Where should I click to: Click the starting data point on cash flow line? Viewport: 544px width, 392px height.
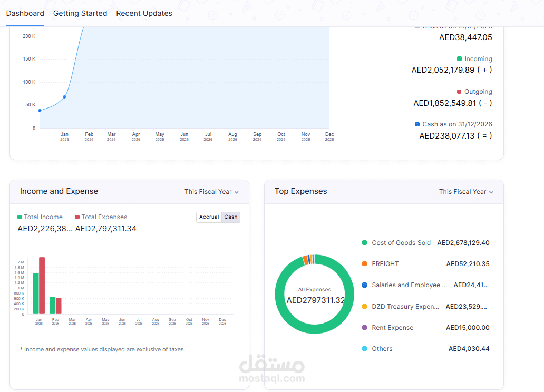tap(40, 111)
